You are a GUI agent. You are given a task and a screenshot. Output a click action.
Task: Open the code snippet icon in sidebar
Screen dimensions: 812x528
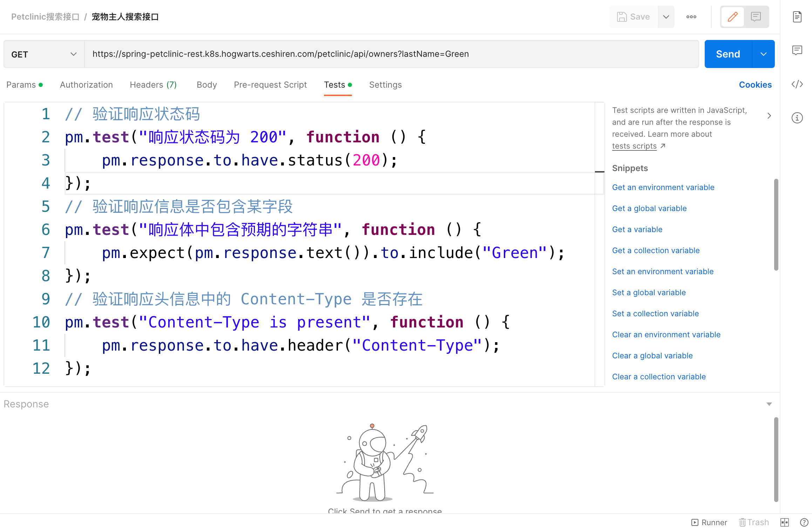[x=797, y=84]
